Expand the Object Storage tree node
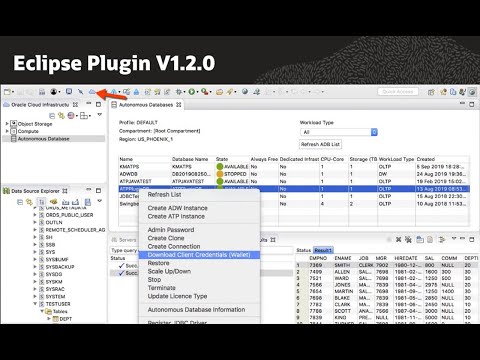This screenshot has height=360, width=480. (x=7, y=124)
